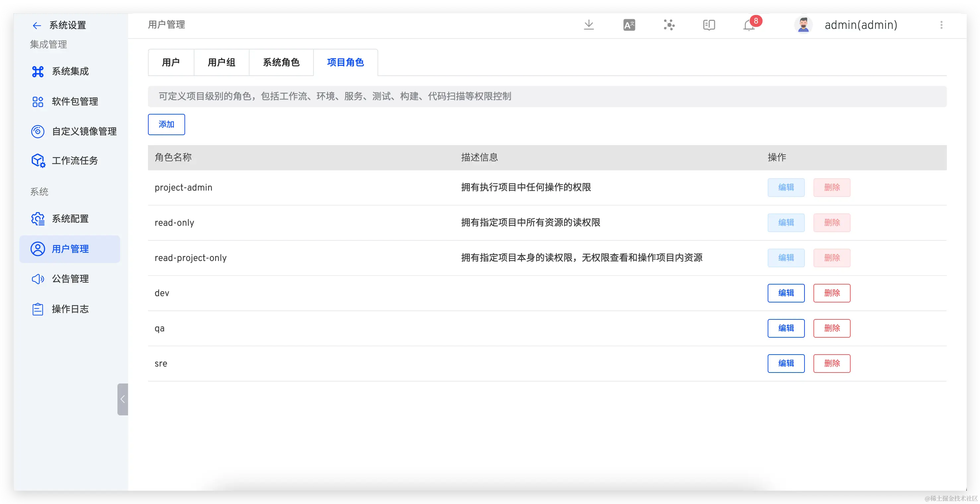Click the 添加 button
The width and height of the screenshot is (980, 504).
(166, 125)
